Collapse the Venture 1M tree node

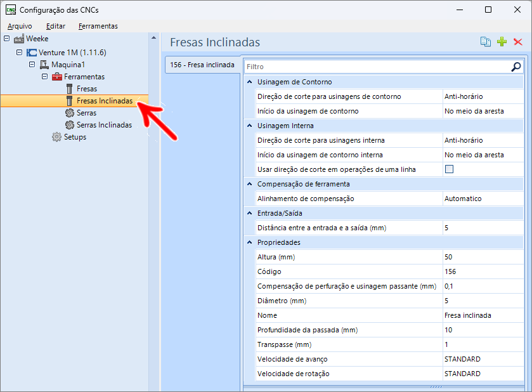click(19, 52)
